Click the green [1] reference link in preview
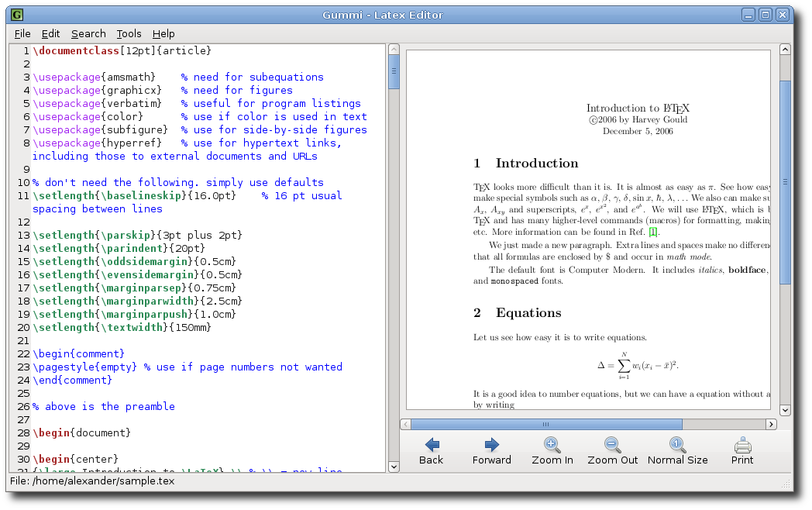The height and width of the screenshot is (510, 812). coord(653,233)
